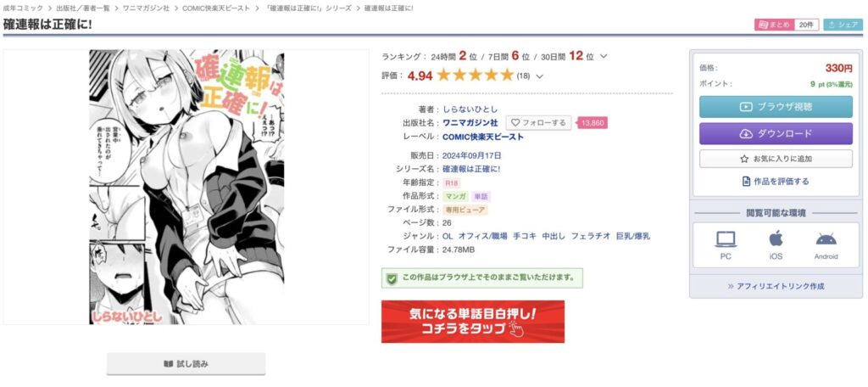868x387 pixels.
Task: Open the COMIC快楽天ビースト label link
Action: [483, 137]
